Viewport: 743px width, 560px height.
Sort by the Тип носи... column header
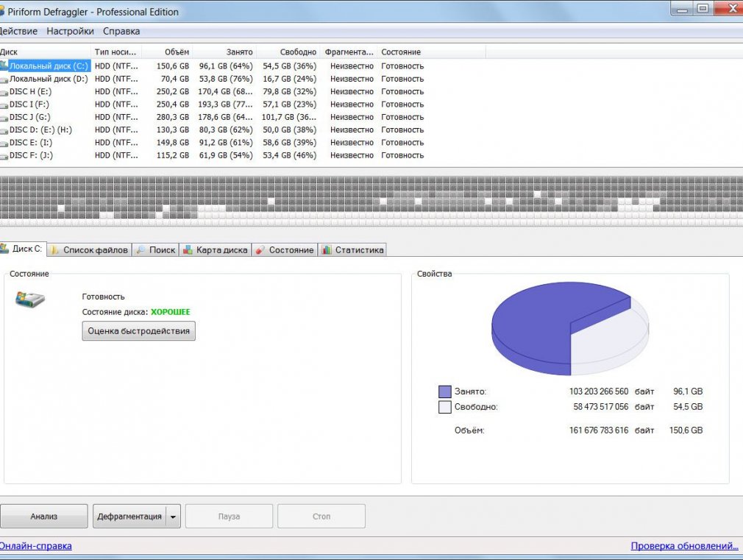(x=116, y=52)
